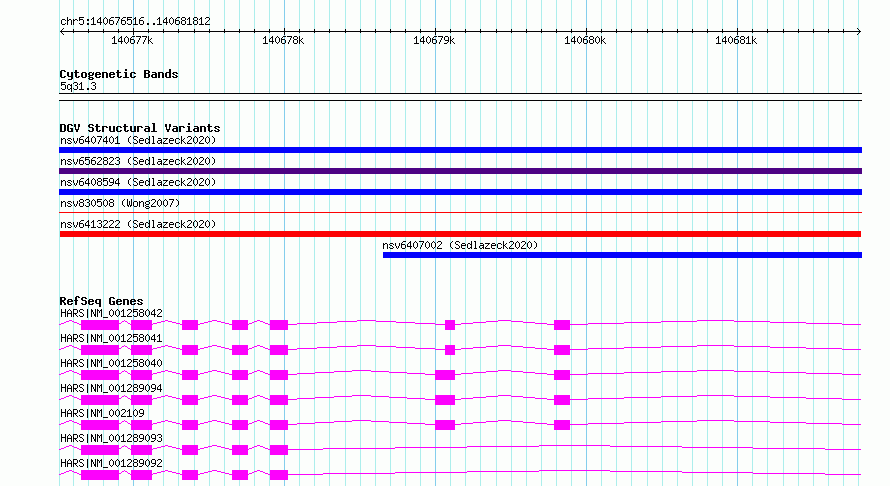Click the first wide exon of NM_001289092
890x486 pixels.
[x=100, y=475]
